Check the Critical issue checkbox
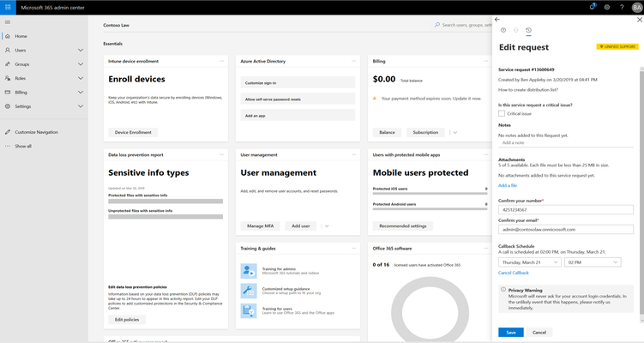 click(502, 113)
